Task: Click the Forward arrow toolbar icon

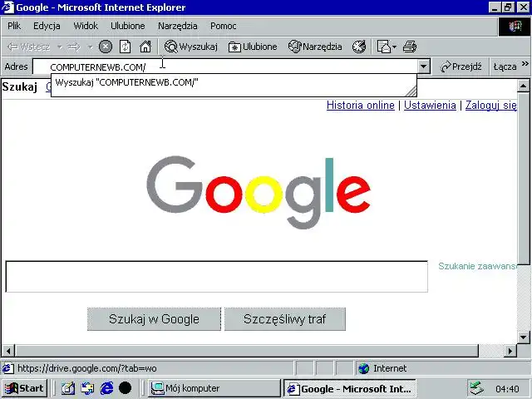Action: pos(74,47)
